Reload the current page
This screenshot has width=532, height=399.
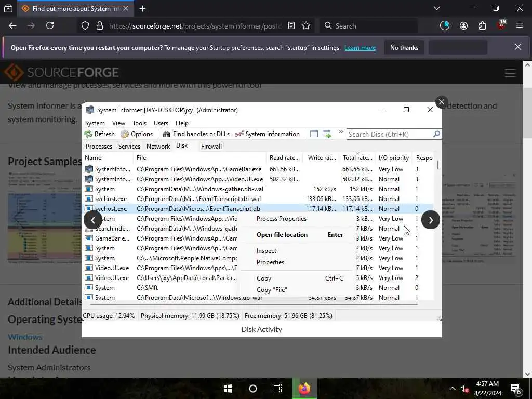click(x=50, y=26)
